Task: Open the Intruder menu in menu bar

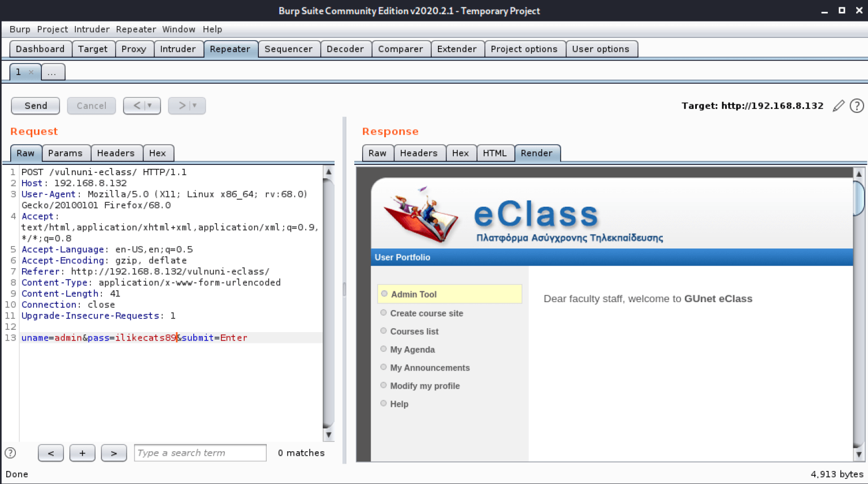Action: (x=92, y=29)
